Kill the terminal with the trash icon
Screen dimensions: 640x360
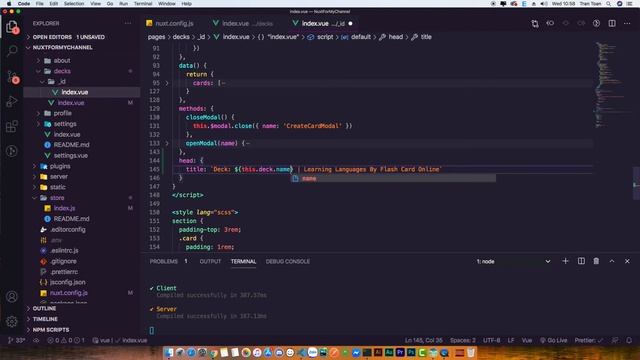click(x=596, y=261)
